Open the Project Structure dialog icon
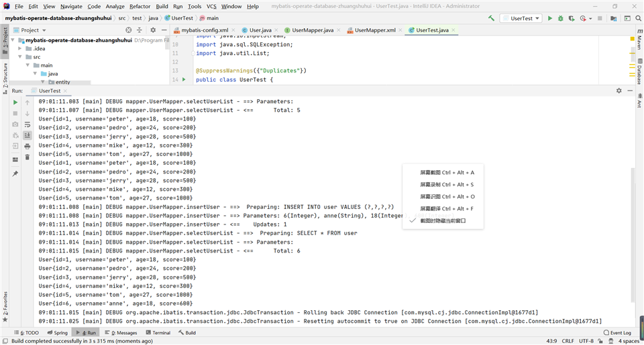 [614, 18]
